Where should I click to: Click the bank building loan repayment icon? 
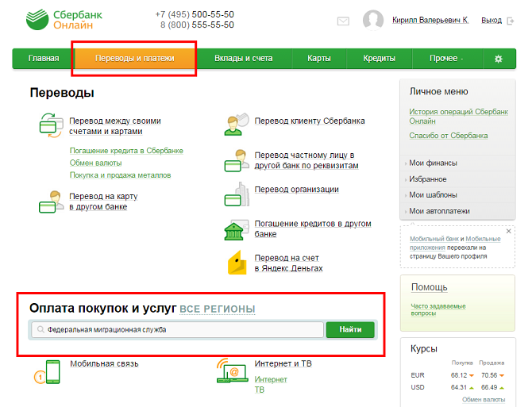click(x=236, y=230)
